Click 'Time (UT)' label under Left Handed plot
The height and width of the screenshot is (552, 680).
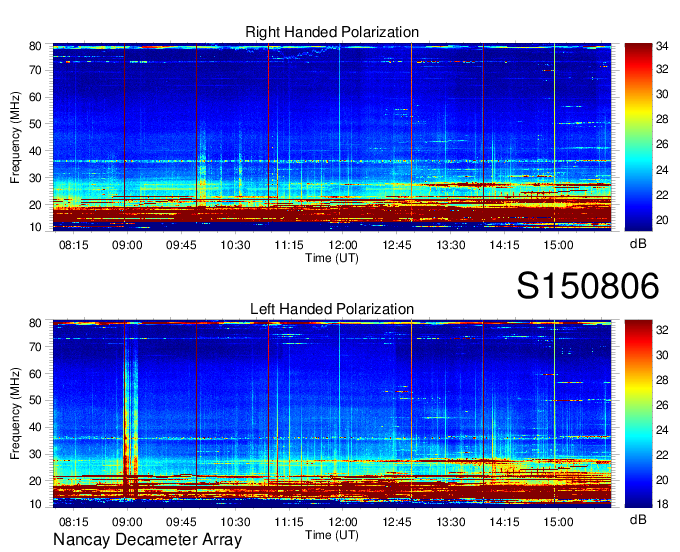(332, 535)
